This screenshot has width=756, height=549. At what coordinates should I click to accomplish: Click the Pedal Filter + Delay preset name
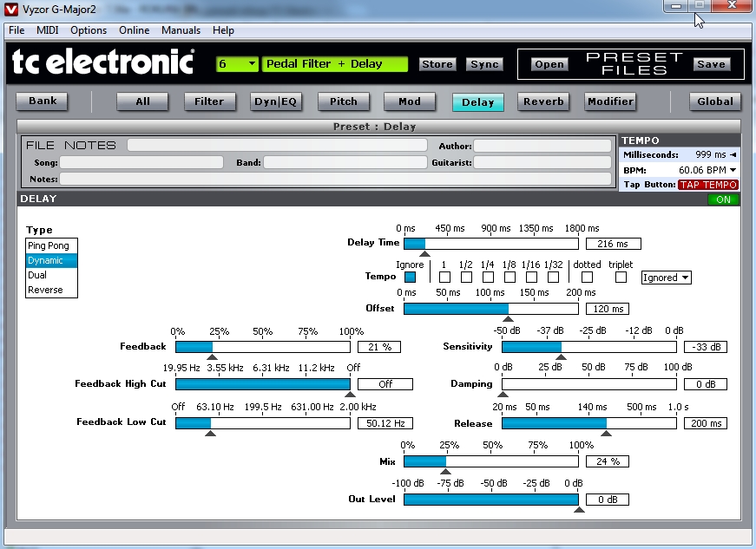[335, 64]
